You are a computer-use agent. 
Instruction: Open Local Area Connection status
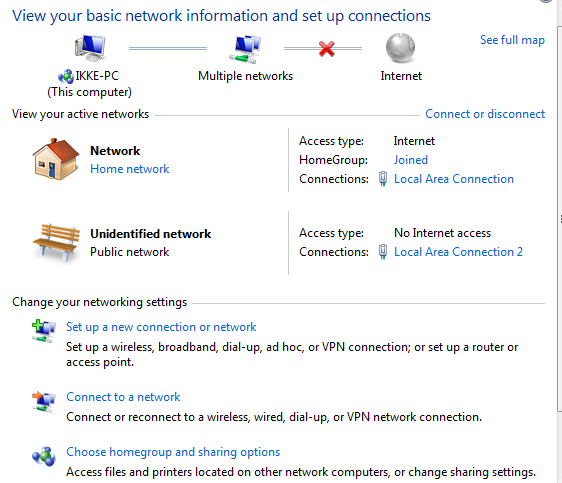tap(454, 179)
